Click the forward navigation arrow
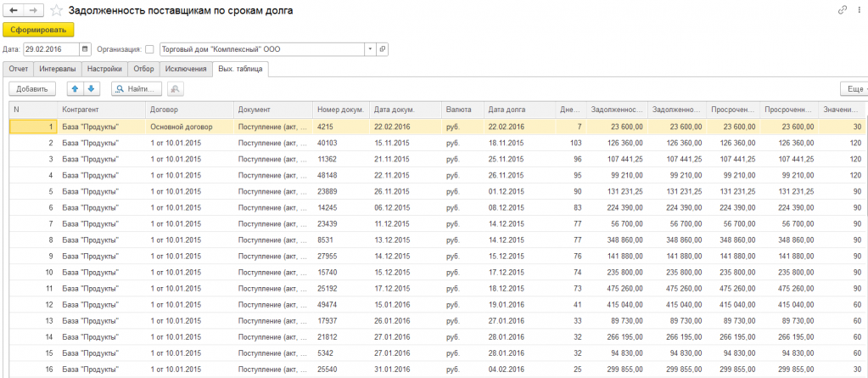Image resolution: width=868 pixels, height=378 pixels. tap(32, 10)
